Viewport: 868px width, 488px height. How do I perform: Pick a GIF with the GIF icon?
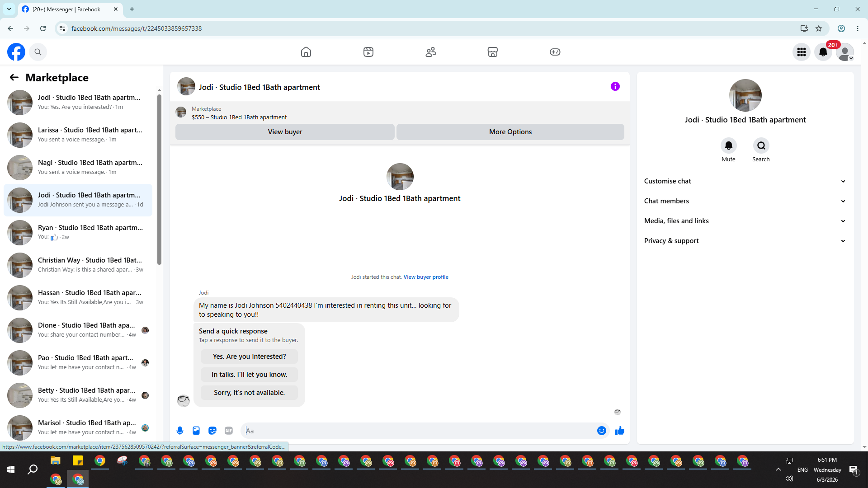229,431
